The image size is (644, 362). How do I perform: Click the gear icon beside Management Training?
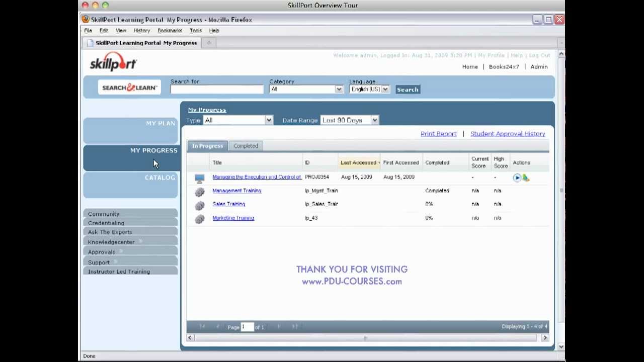(200, 192)
